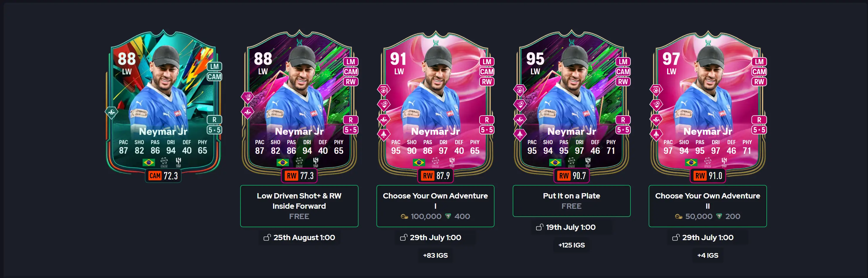Screen dimensions: 868x278
Task: Click the +83 IGS label
Action: [x=435, y=255]
